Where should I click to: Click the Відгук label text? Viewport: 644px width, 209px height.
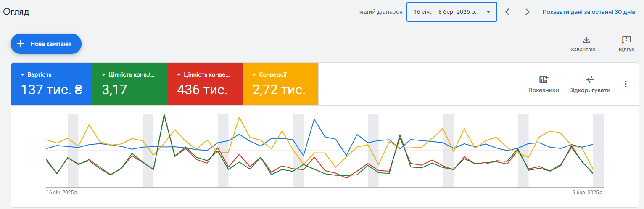tap(626, 50)
